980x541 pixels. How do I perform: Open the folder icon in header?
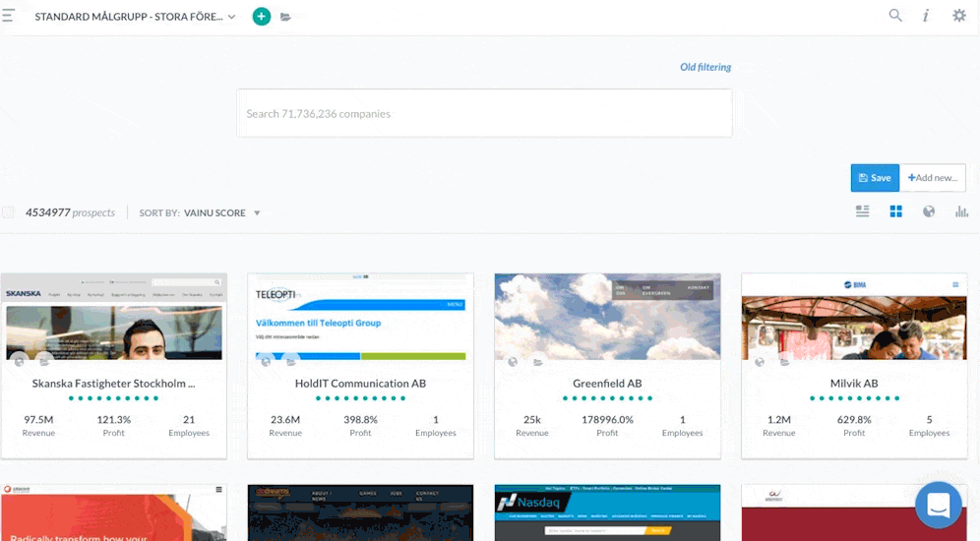coord(285,17)
